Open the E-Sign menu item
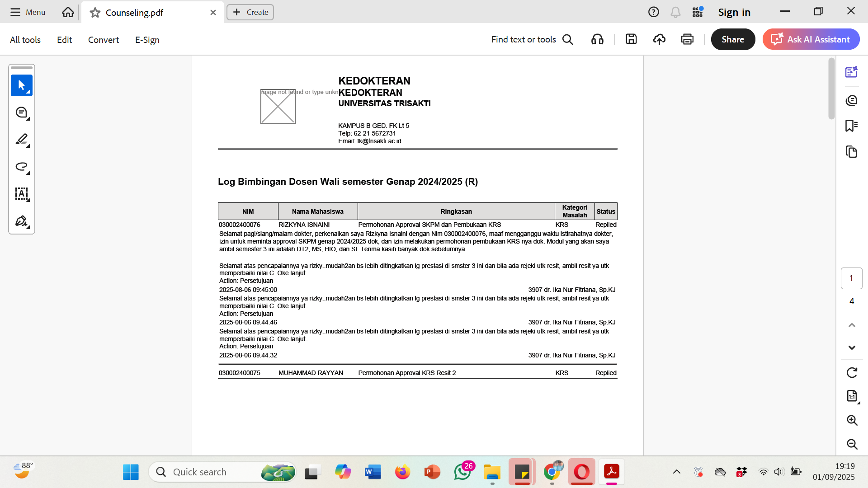Viewport: 868px width, 488px height. [147, 40]
